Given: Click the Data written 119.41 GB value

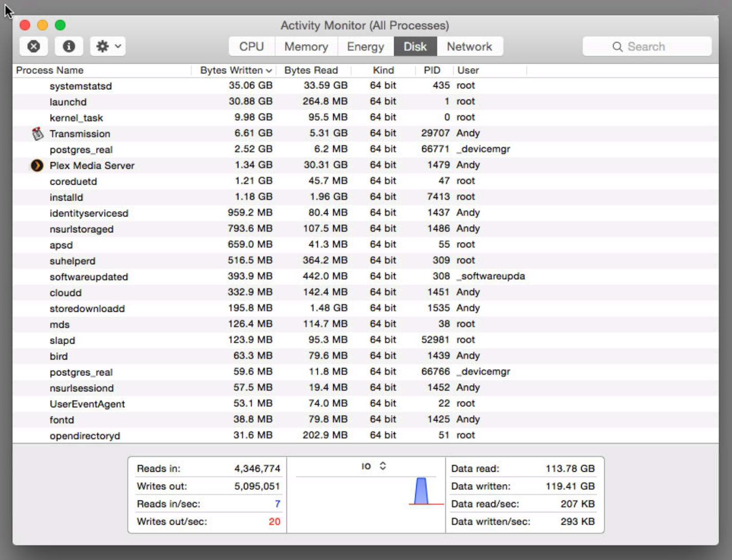Looking at the screenshot, I should tap(570, 486).
